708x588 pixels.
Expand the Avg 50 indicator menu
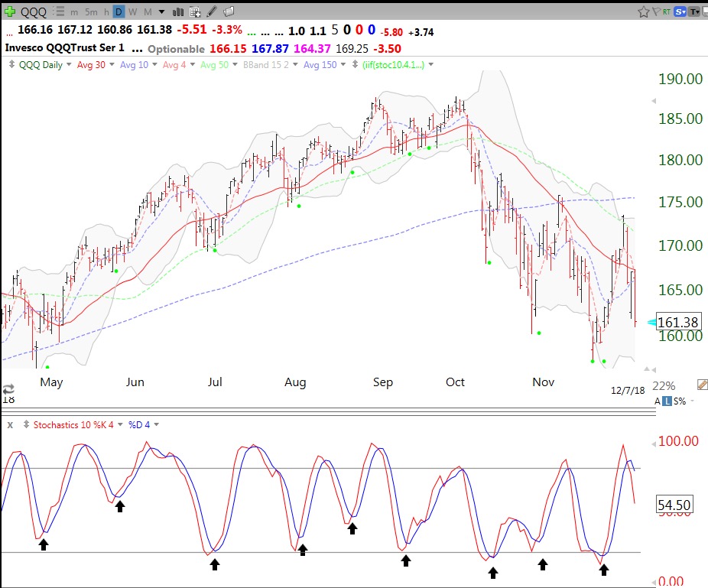pyautogui.click(x=235, y=64)
